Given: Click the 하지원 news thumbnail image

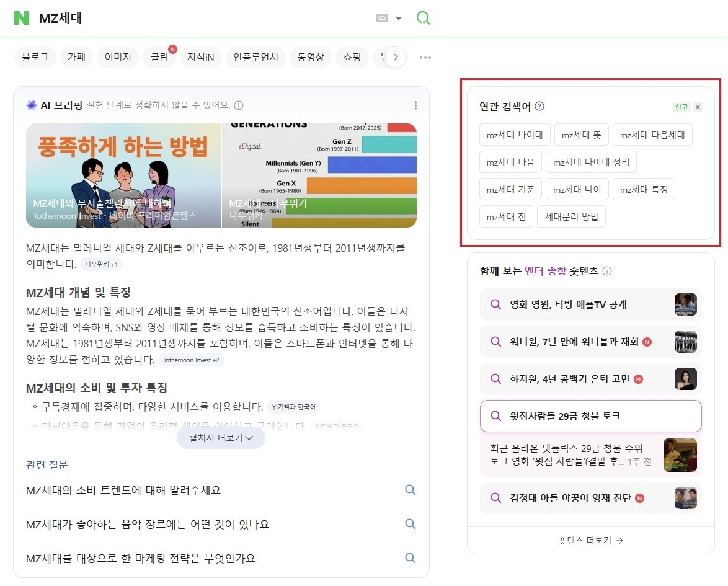Looking at the screenshot, I should (686, 379).
